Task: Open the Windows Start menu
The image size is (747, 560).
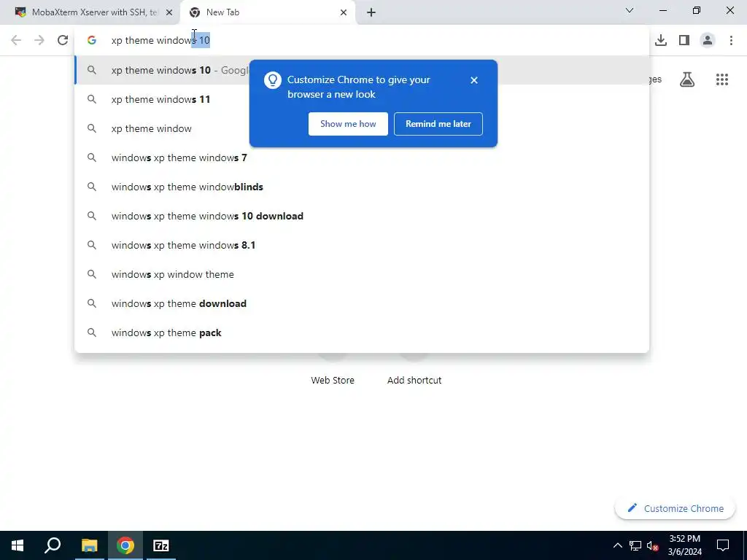Action: (18, 545)
